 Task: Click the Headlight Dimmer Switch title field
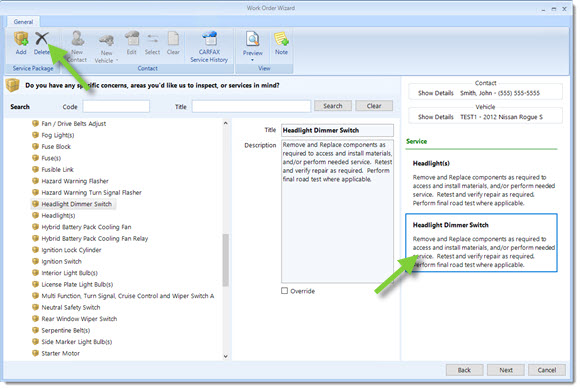(337, 130)
